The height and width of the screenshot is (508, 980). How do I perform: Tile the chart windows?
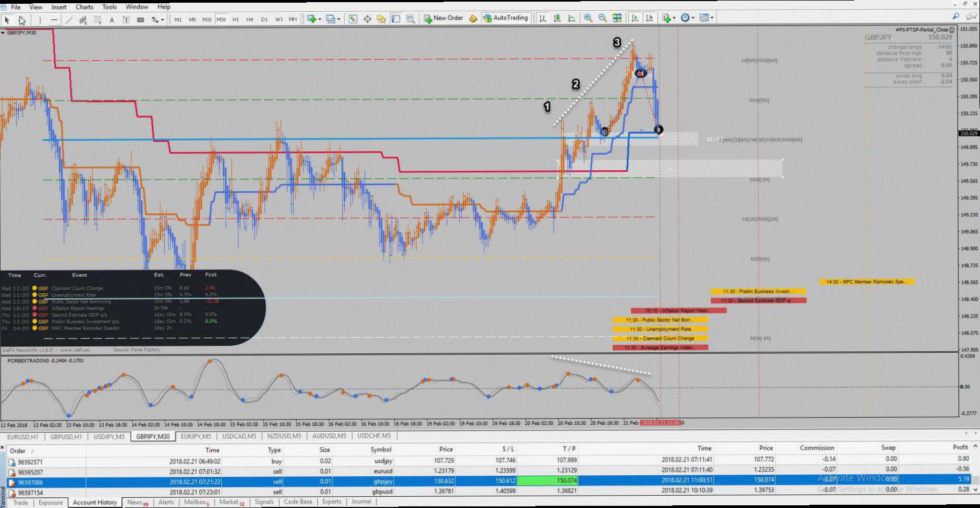point(617,18)
